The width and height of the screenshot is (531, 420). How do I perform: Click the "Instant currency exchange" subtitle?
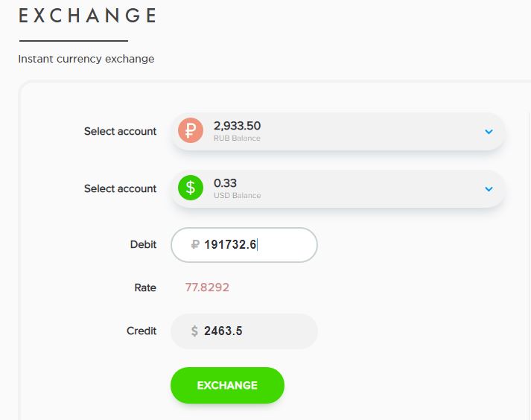86,59
